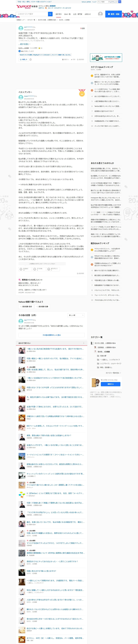The width and height of the screenshot is (138, 644).
Task: Open related question about チャットレディ
Action: point(55,474)
